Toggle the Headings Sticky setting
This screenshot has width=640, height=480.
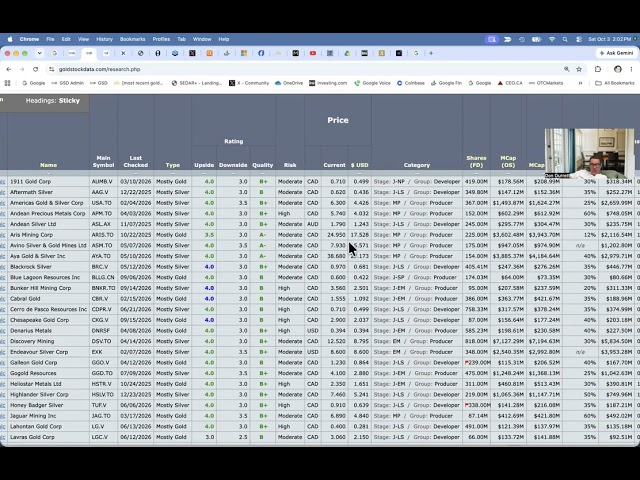(x=53, y=100)
